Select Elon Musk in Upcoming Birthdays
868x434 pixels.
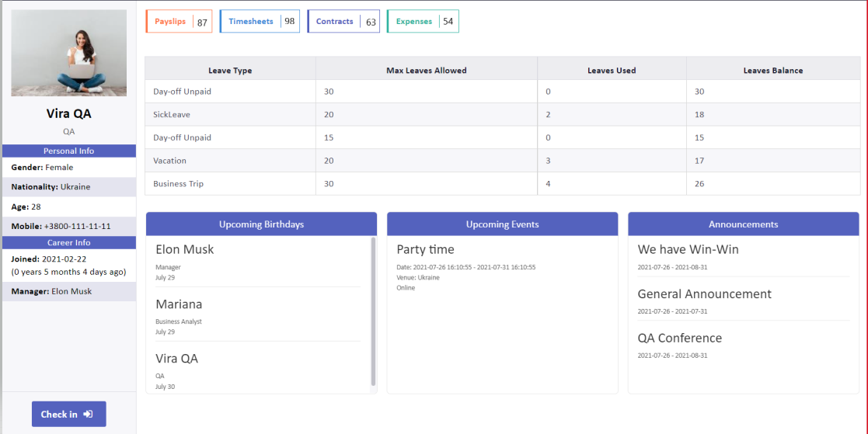184,249
